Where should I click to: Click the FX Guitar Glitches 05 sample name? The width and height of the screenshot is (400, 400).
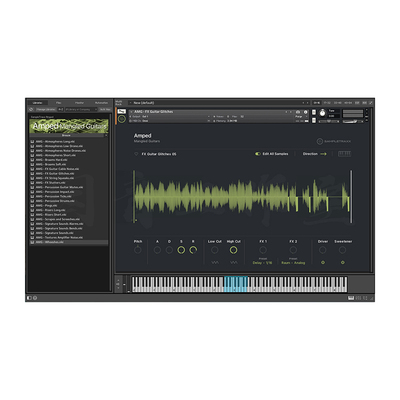(x=159, y=154)
